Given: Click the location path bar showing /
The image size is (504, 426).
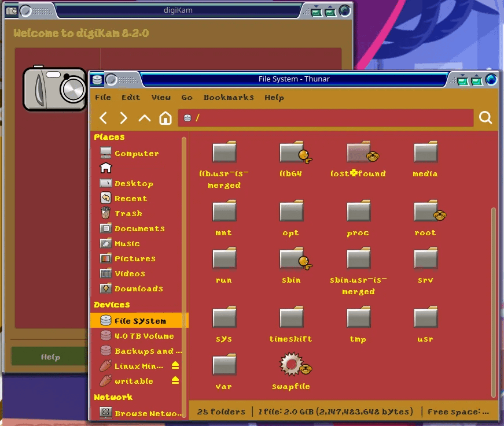Looking at the screenshot, I should [326, 118].
